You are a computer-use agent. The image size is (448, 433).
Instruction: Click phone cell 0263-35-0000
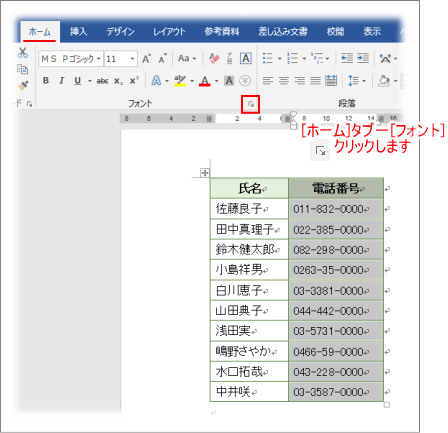click(x=336, y=270)
